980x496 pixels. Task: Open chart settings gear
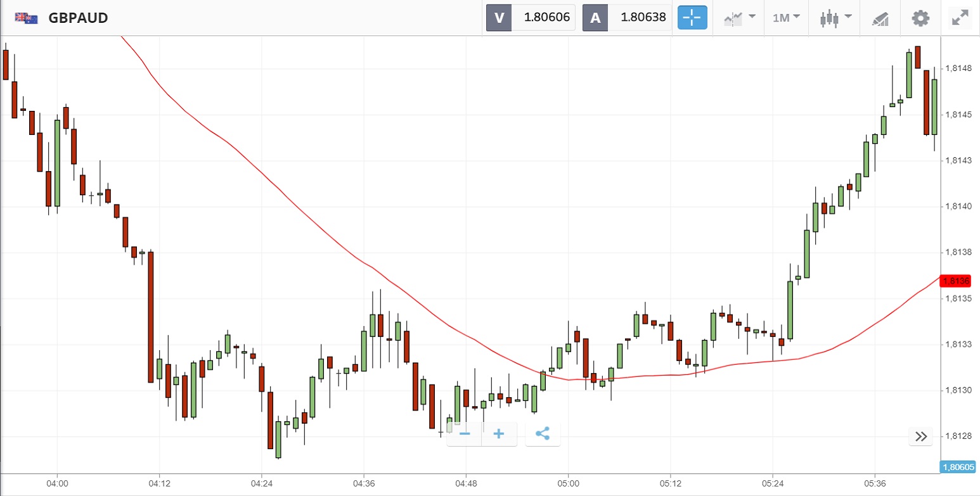920,18
